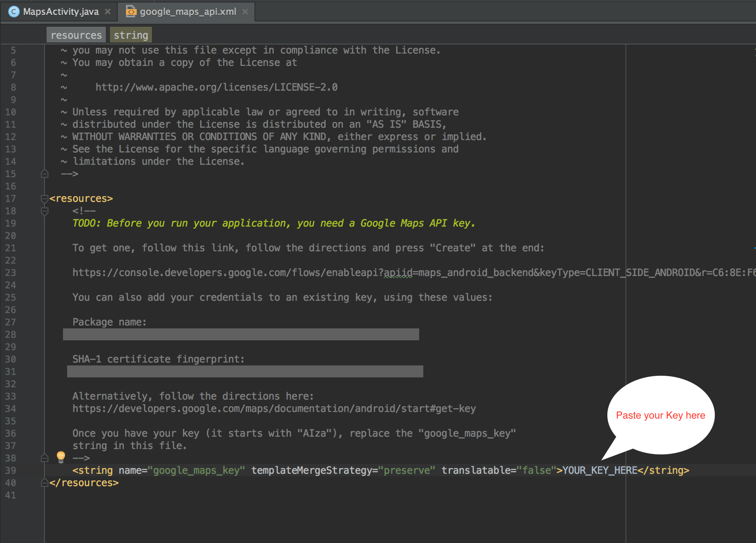Click the TODO comment line
756x543 pixels.
pyautogui.click(x=274, y=223)
